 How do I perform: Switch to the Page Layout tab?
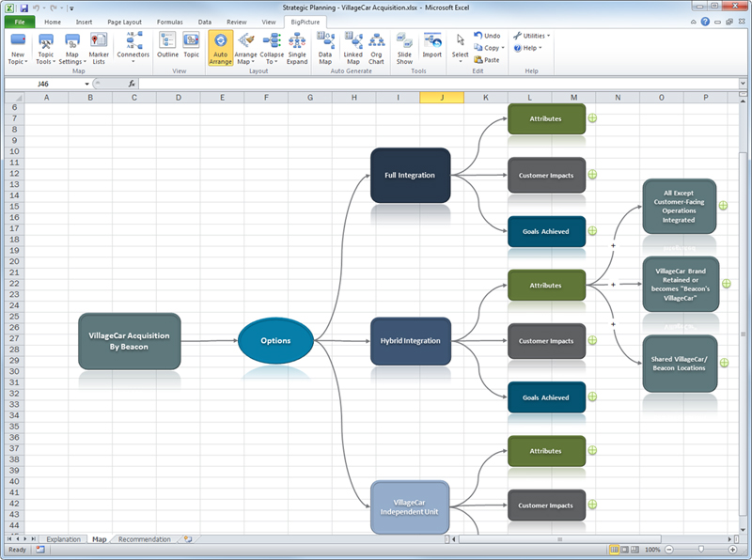[125, 22]
